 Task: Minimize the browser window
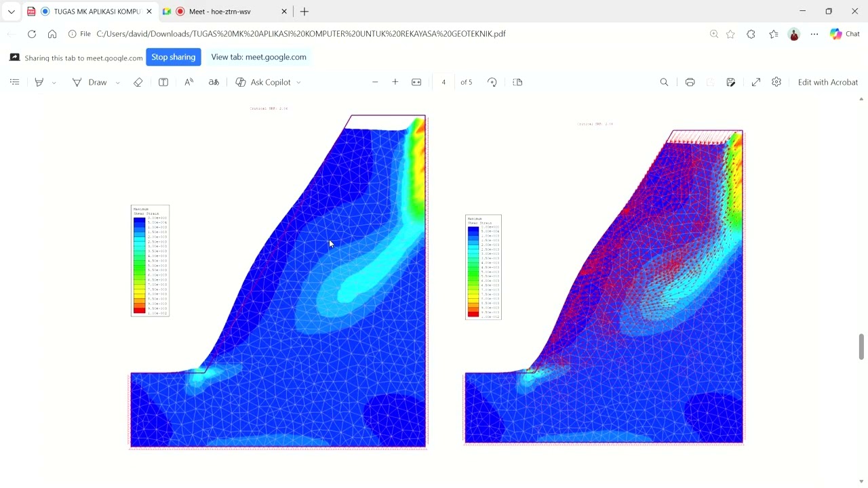(802, 11)
